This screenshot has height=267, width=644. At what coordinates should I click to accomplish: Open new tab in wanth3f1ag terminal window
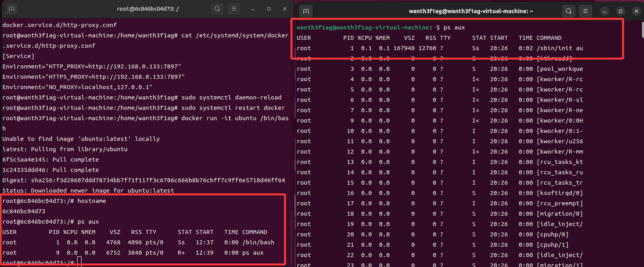306,11
